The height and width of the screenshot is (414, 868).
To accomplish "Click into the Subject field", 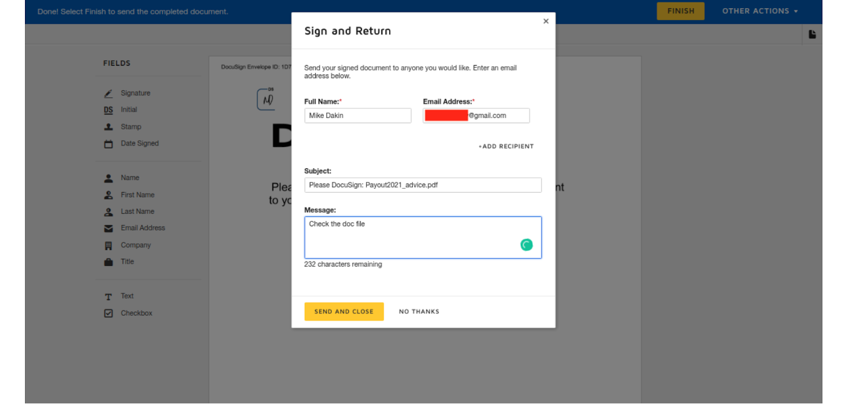I will 423,185.
